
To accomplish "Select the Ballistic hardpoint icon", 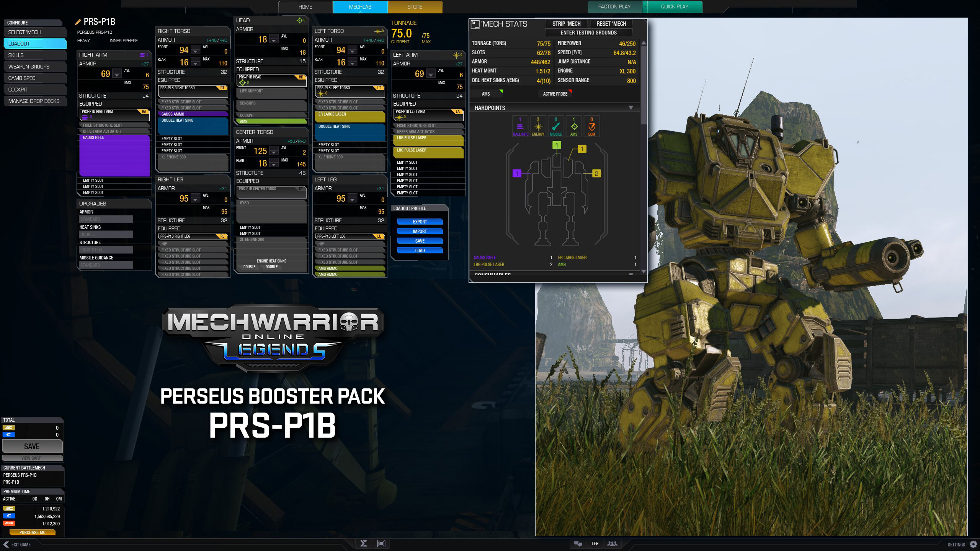I will coord(520,126).
